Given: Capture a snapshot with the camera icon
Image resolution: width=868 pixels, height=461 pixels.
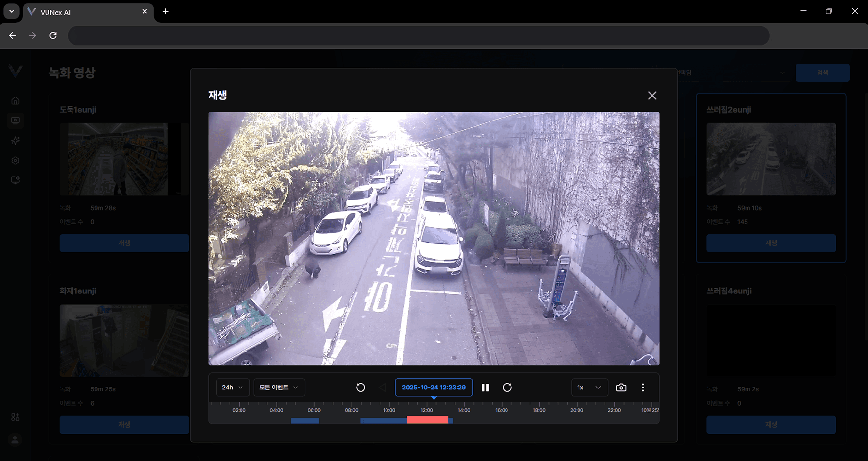Looking at the screenshot, I should (621, 388).
